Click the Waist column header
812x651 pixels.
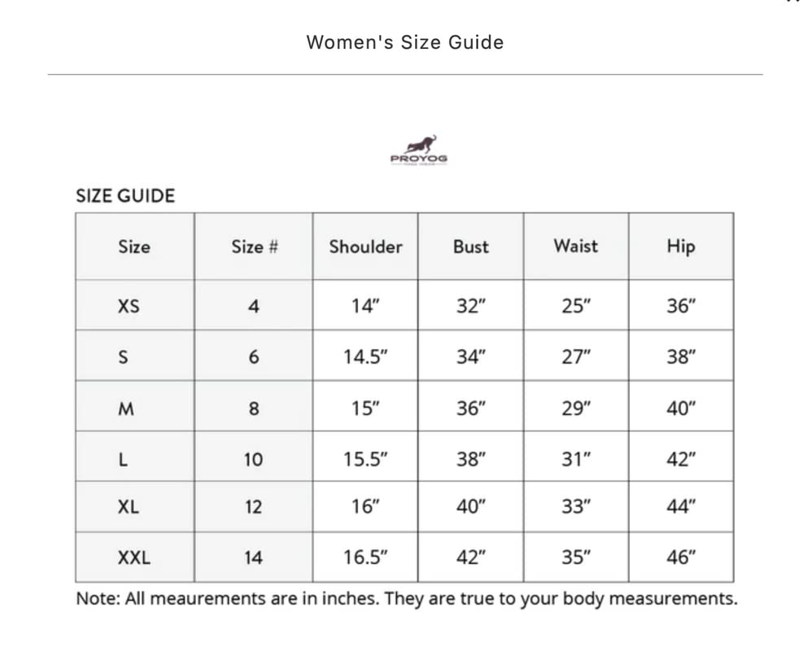click(x=575, y=246)
